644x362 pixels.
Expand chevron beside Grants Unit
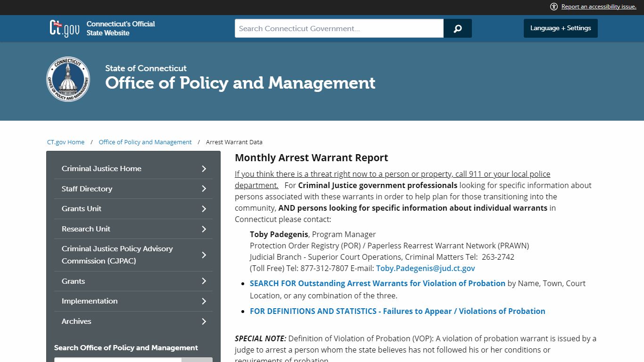click(204, 209)
